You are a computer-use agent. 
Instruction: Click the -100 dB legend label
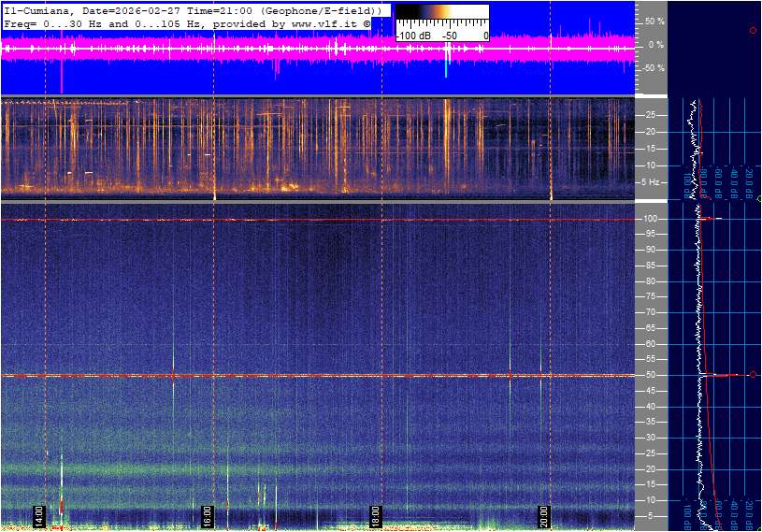click(413, 36)
